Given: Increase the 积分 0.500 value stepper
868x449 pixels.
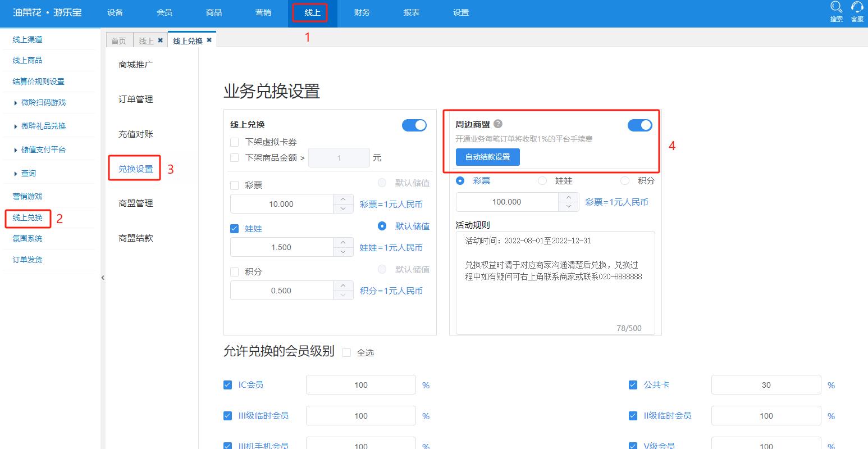Looking at the screenshot, I should pos(343,285).
